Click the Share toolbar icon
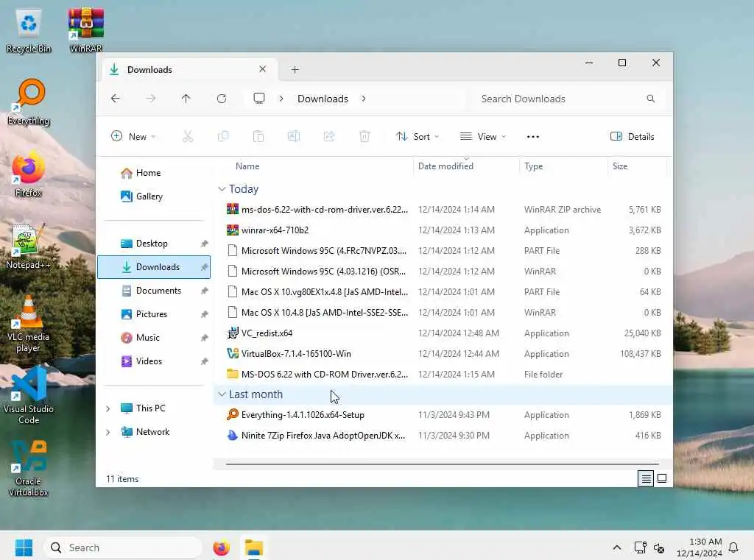 329,137
